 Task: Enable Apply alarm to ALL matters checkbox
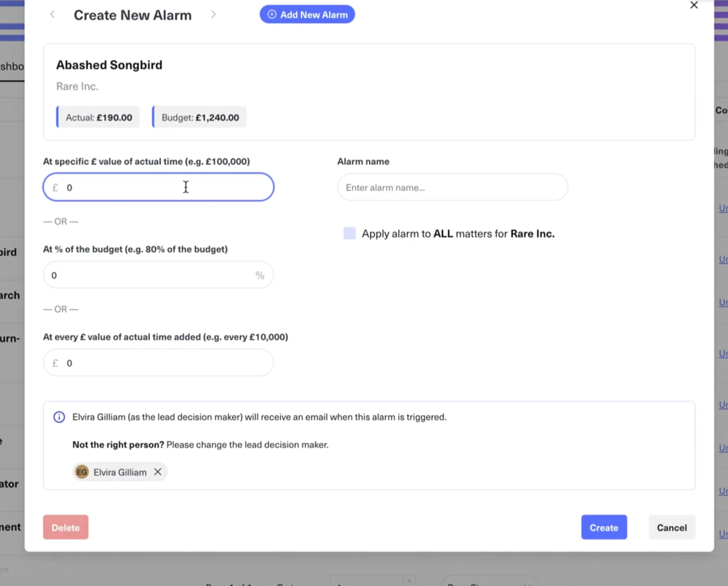coord(350,234)
